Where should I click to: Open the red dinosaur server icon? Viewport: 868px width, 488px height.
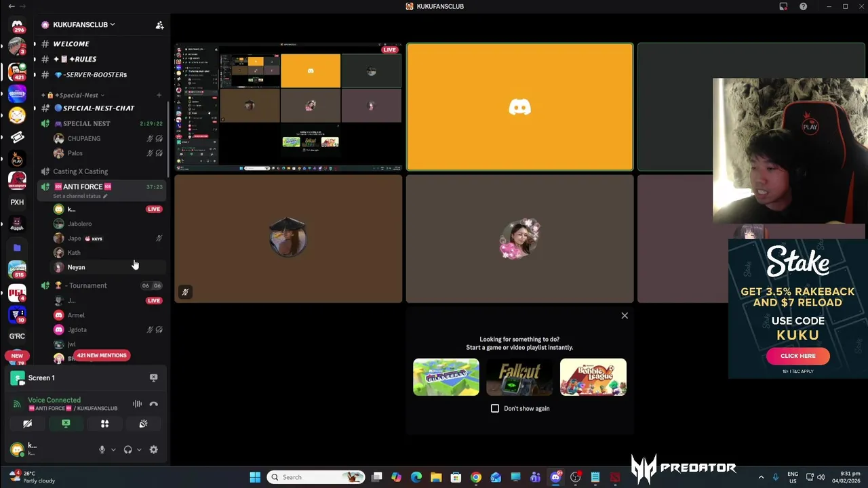17,181
